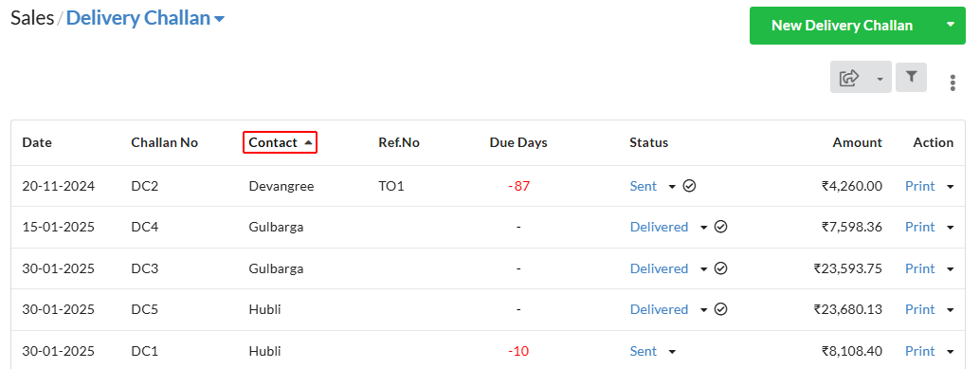980x369 pixels.
Task: Expand the Sent status dropdown for DC2
Action: pyautogui.click(x=672, y=186)
